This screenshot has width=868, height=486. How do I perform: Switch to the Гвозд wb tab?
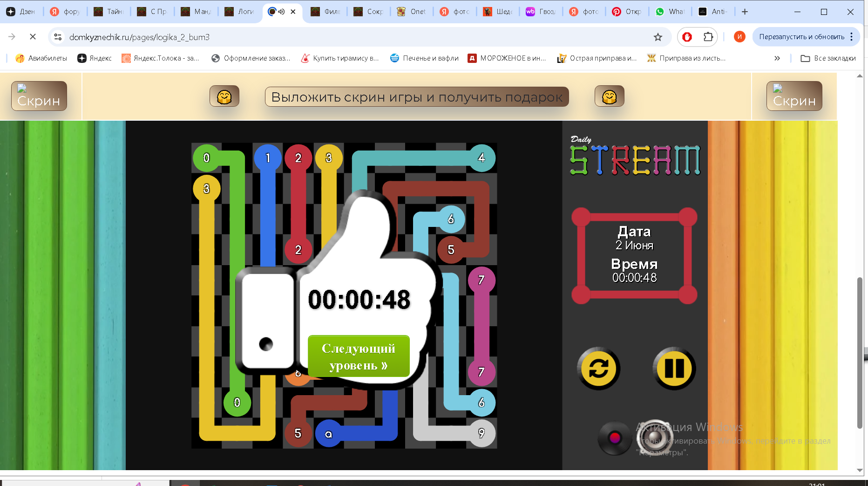[x=541, y=12]
